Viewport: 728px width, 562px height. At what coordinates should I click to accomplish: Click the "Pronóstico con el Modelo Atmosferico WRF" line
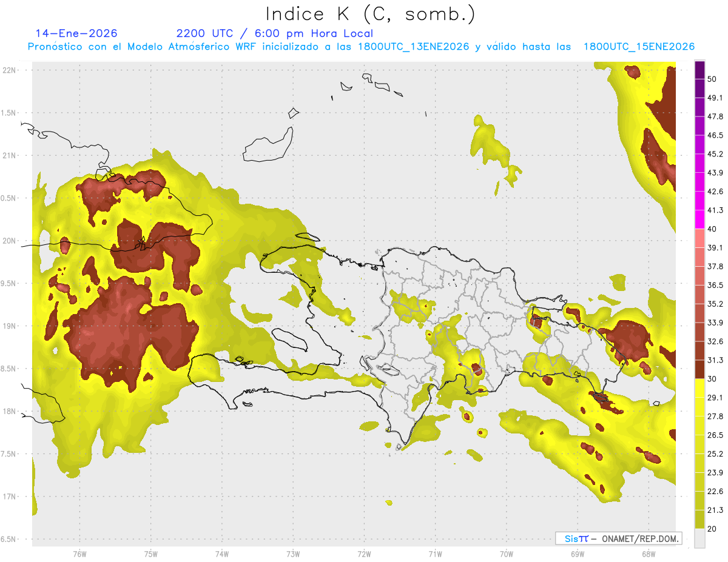(x=361, y=47)
